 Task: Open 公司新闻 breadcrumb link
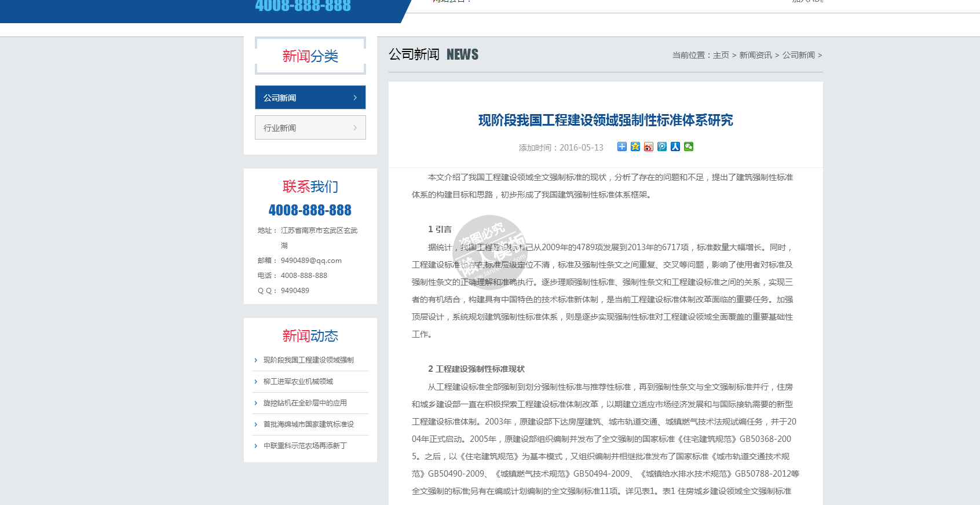(x=798, y=55)
